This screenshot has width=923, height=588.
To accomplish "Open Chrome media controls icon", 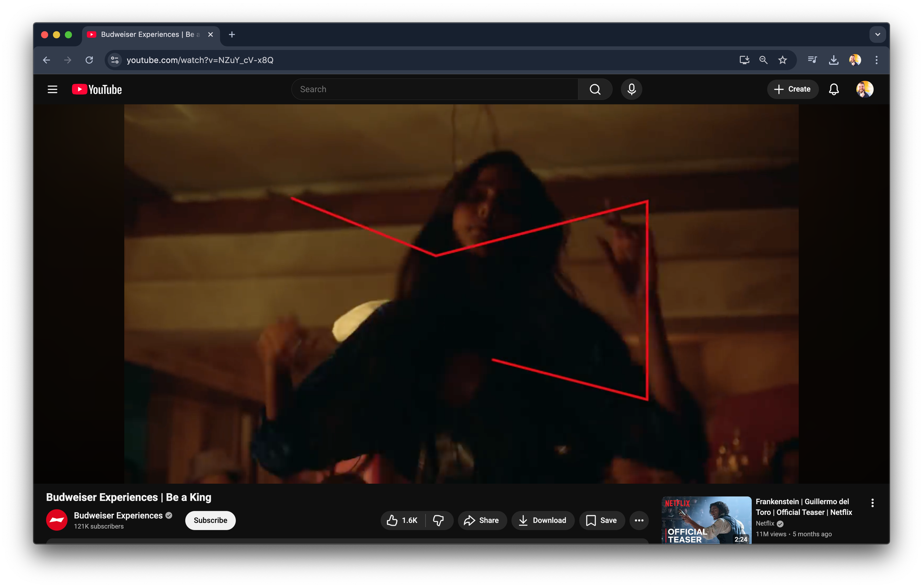I will [812, 60].
